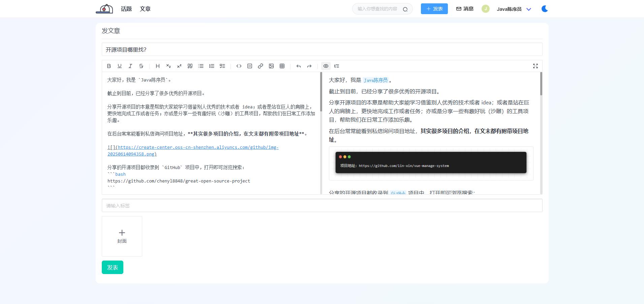Apply bold formatting in the editor toolbar
The image size is (644, 304).
[109, 66]
